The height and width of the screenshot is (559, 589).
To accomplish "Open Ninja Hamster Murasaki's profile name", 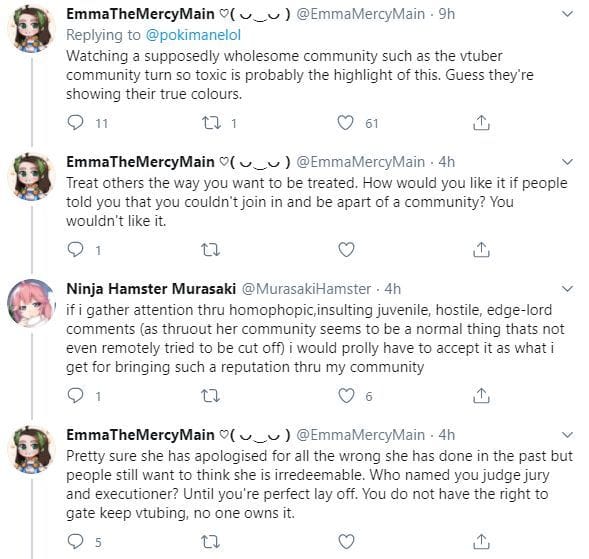I will pyautogui.click(x=151, y=289).
